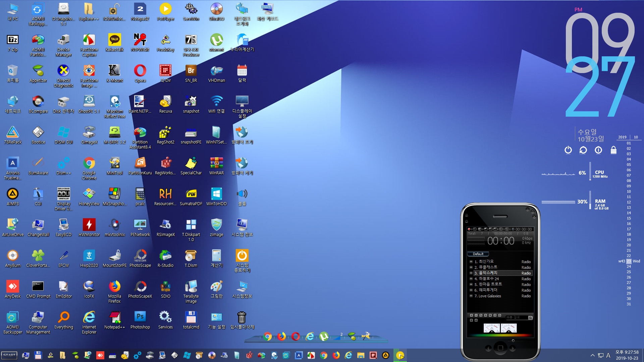The width and height of the screenshot is (644, 362).
Task: Open the EasyBCD desktop shortcut
Action: click(63, 228)
